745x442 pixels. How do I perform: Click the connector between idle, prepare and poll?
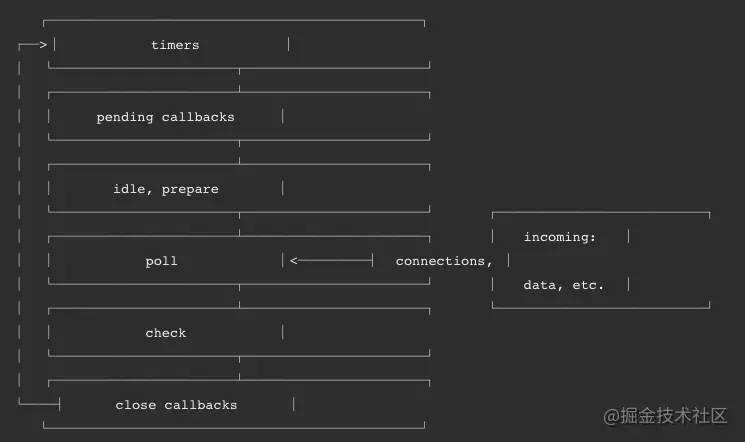(239, 224)
